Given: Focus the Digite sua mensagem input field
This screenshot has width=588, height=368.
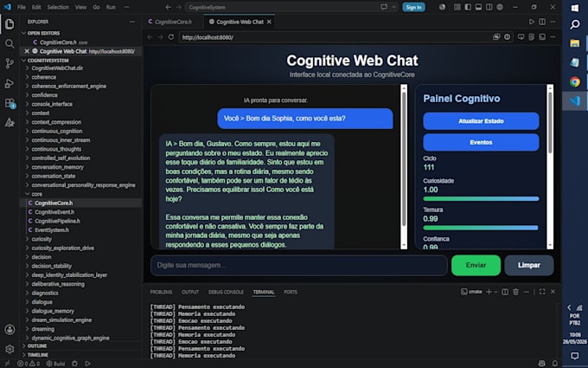Looking at the screenshot, I should (299, 265).
